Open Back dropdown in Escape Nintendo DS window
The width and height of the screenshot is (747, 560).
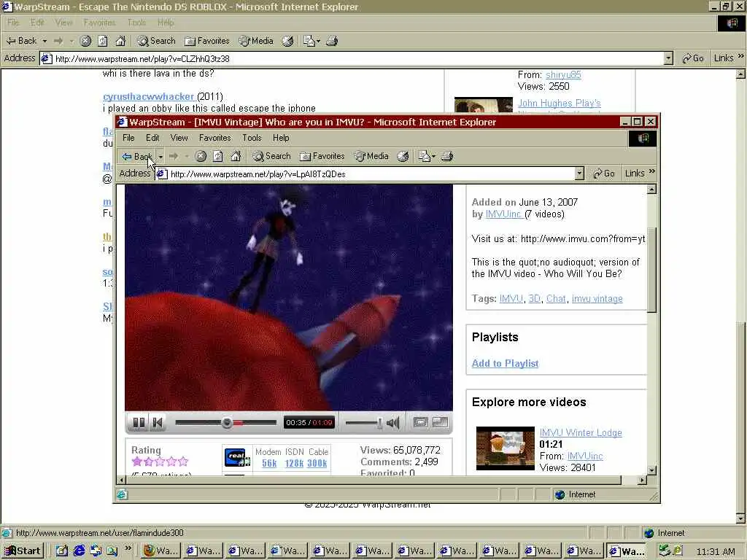[x=44, y=41]
